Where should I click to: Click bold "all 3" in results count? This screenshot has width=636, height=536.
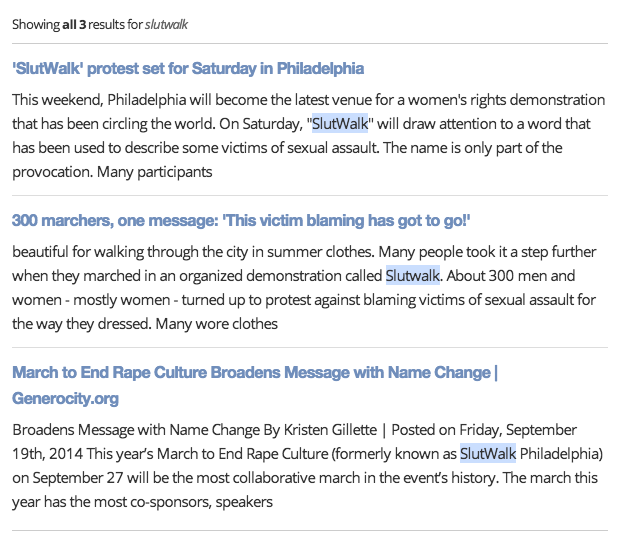(x=75, y=24)
